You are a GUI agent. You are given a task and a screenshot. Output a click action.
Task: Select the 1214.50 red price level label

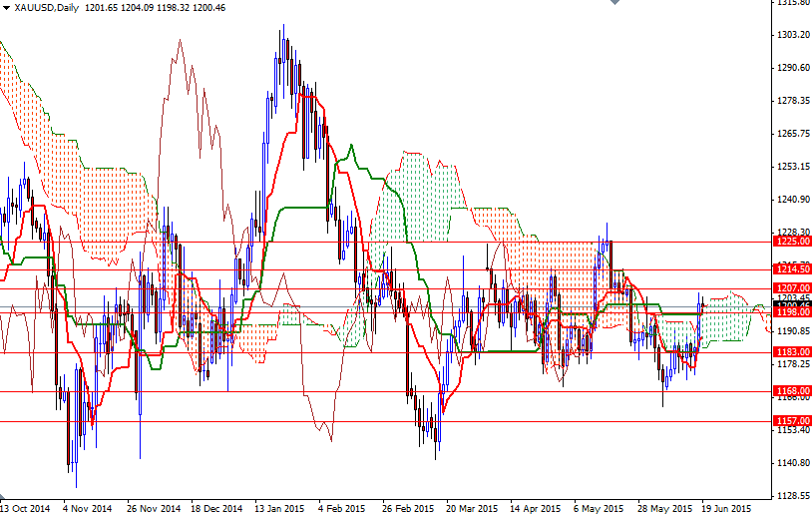point(791,269)
